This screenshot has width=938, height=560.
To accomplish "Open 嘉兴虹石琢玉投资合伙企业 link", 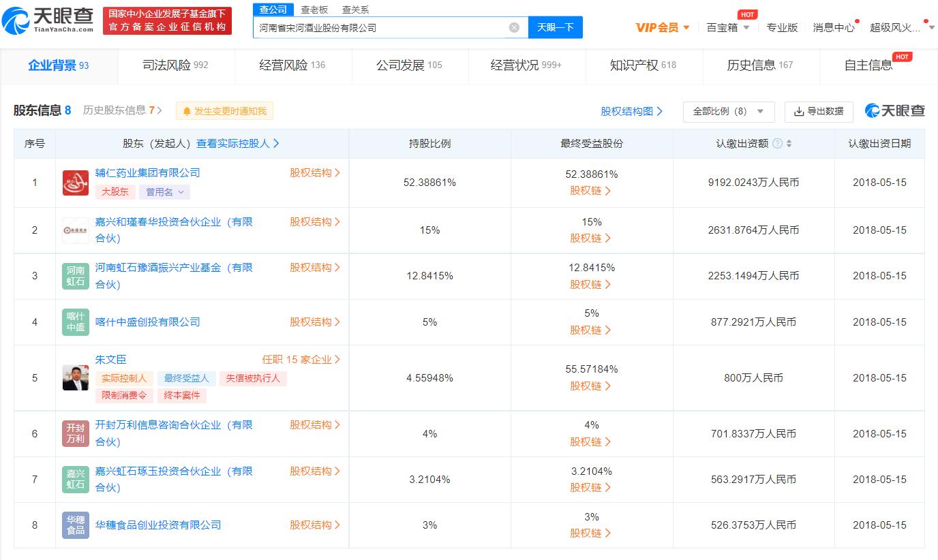I will click(x=174, y=480).
